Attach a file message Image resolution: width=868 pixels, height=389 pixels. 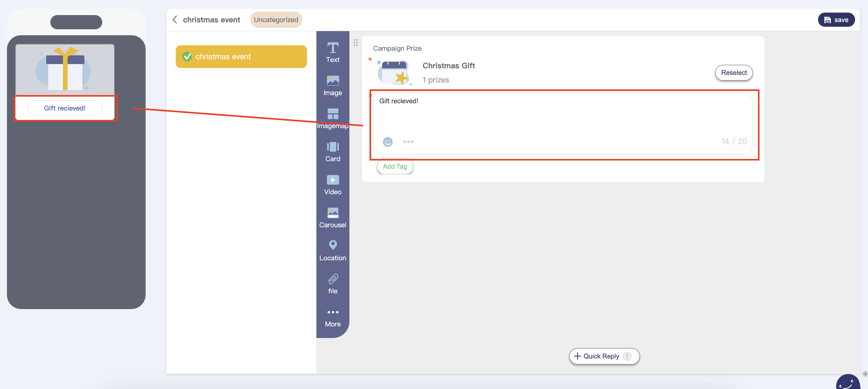[x=333, y=284]
